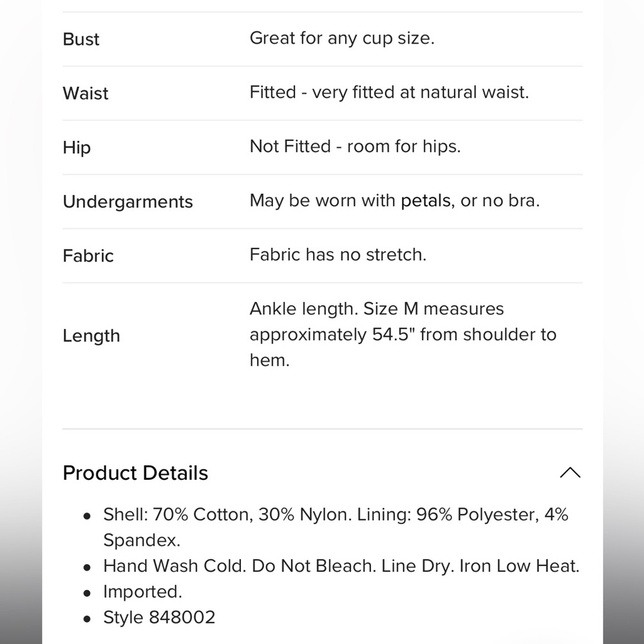Click the "Ankle length. Size M measures" line
This screenshot has width=644, height=644.
coord(376,309)
